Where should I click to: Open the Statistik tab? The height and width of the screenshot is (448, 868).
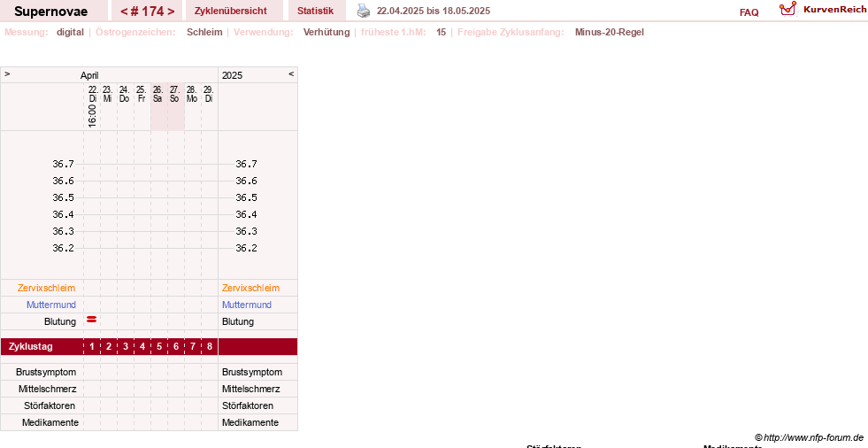pos(316,11)
